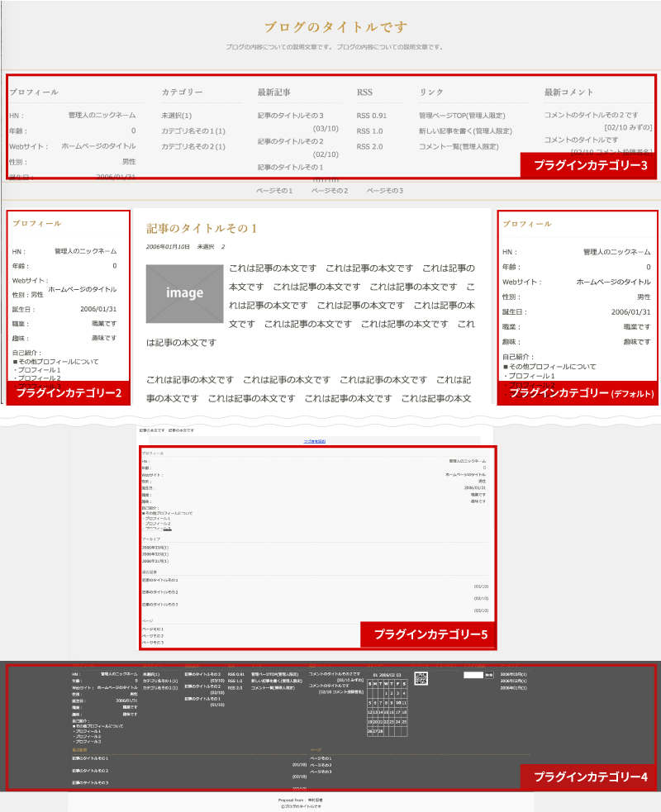Click ホームページのタイトル in right sidebar profile
661x812 pixels.
click(x=613, y=282)
